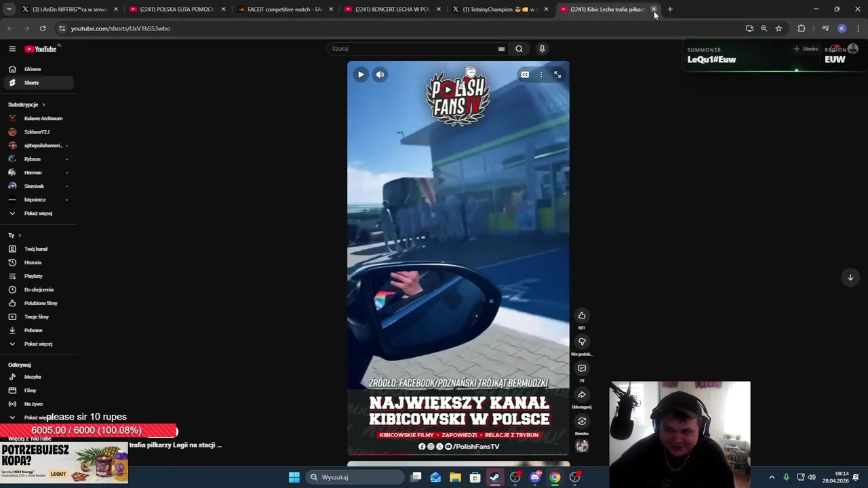Open Główna in the sidebar

coord(37,69)
